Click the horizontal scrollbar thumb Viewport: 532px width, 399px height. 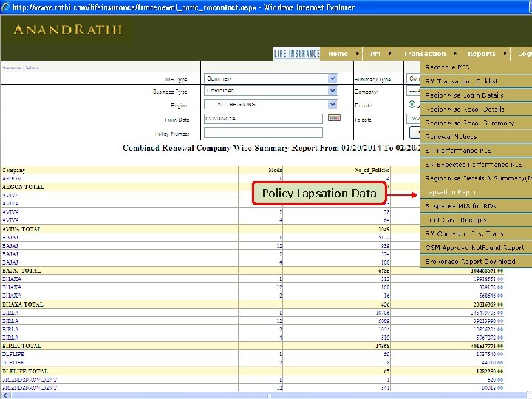[268, 395]
